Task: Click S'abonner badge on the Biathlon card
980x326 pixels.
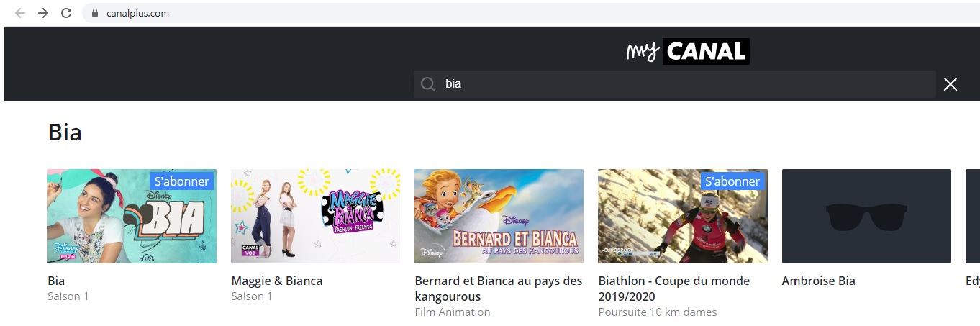Action: coord(732,181)
